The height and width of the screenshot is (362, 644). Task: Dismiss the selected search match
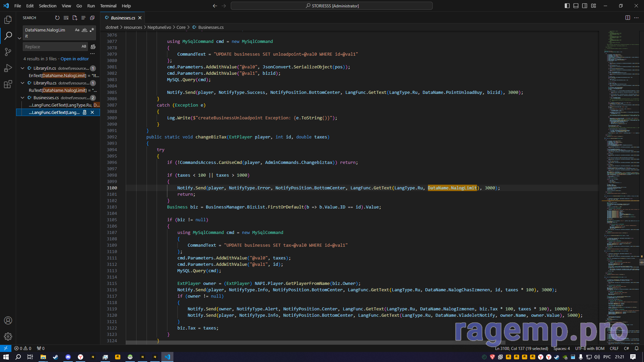click(92, 113)
